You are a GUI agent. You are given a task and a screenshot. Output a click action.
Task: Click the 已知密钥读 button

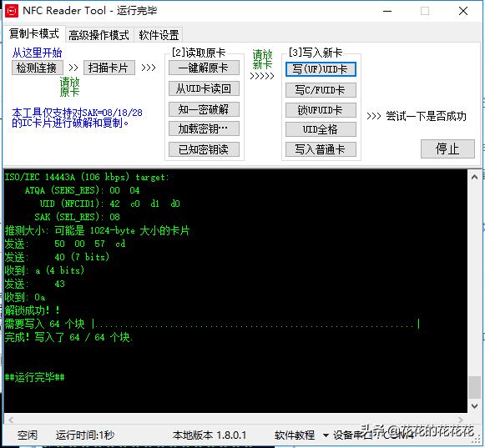(x=204, y=149)
